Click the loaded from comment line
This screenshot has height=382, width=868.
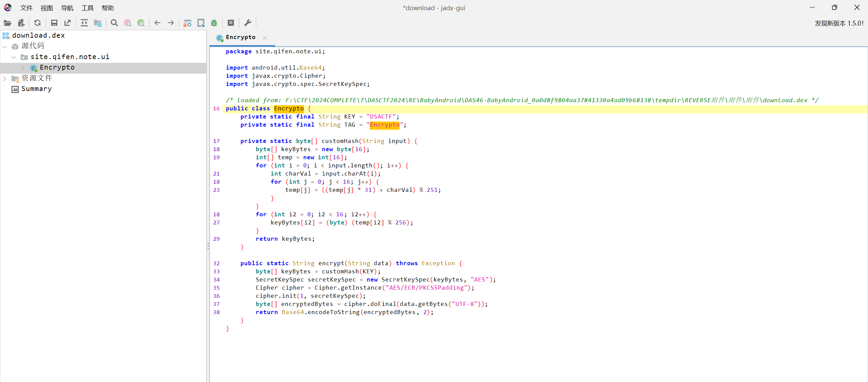pos(522,101)
